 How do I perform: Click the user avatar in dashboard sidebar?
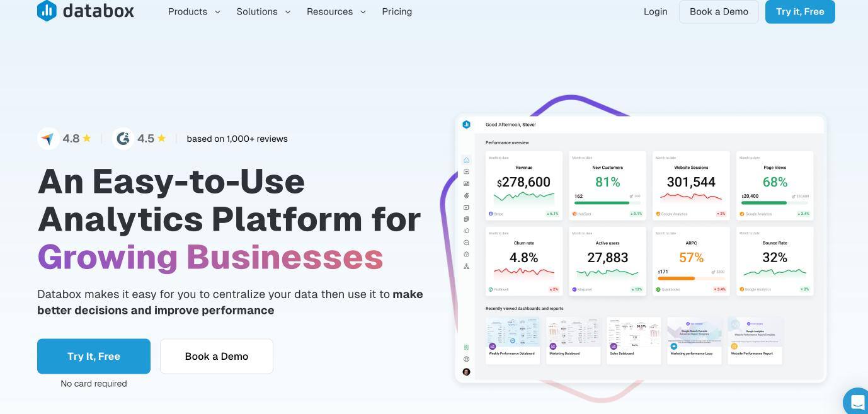466,372
